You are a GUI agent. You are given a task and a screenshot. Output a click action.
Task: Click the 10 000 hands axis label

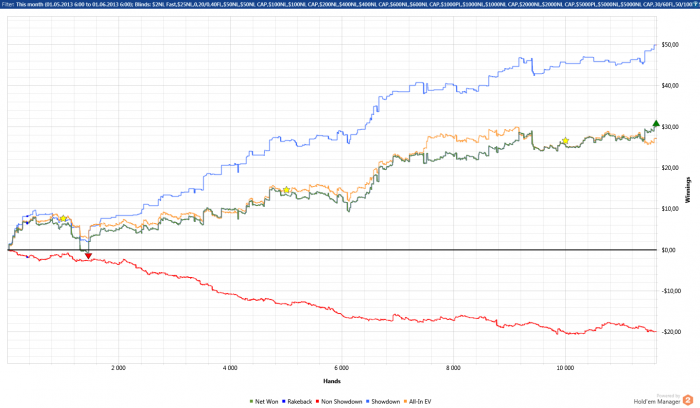tap(565, 368)
